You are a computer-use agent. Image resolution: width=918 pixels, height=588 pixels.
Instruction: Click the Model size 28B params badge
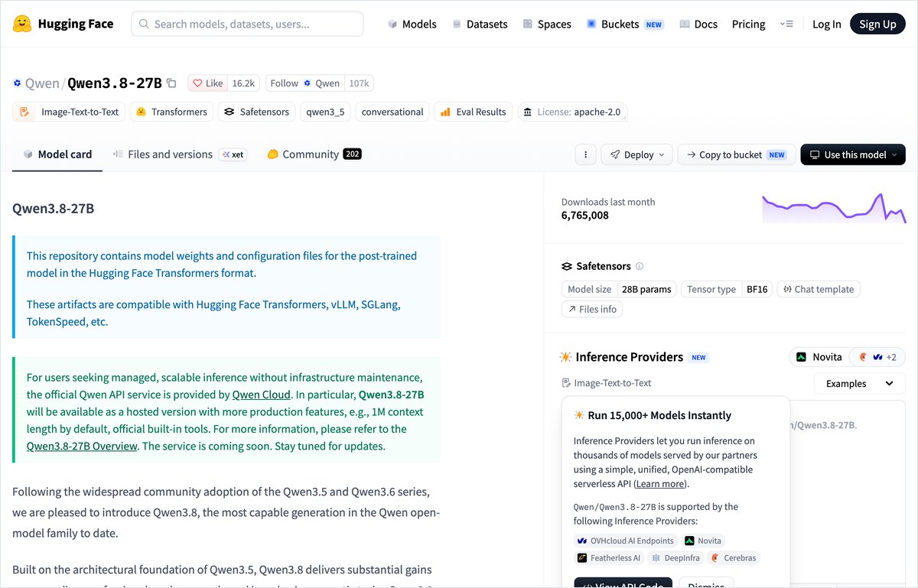pos(619,289)
